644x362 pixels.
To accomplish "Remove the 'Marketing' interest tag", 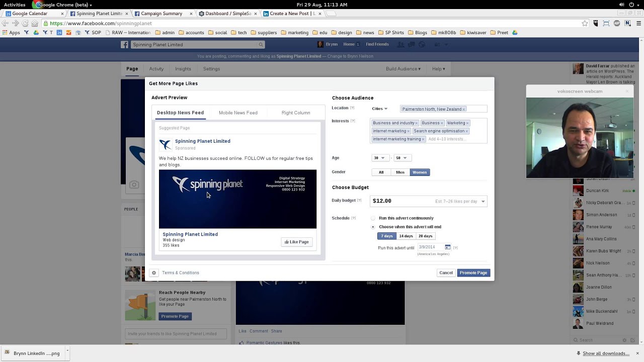I will pos(467,123).
